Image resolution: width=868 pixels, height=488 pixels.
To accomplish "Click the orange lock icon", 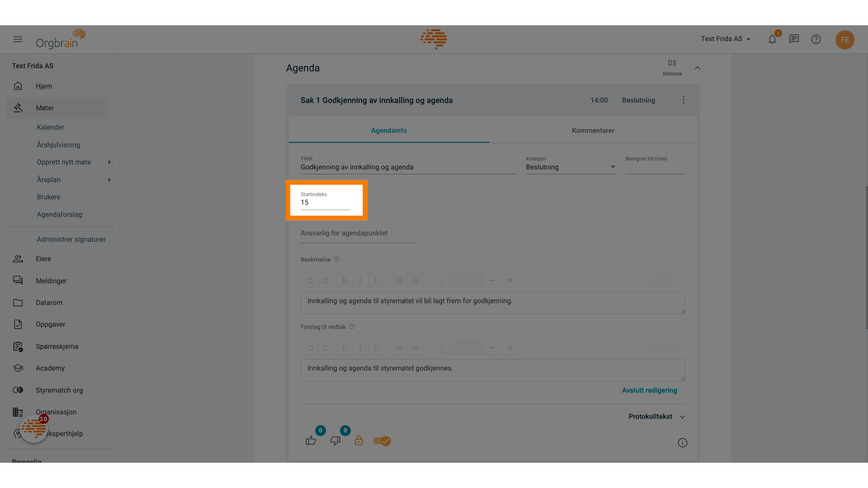I will click(x=359, y=441).
